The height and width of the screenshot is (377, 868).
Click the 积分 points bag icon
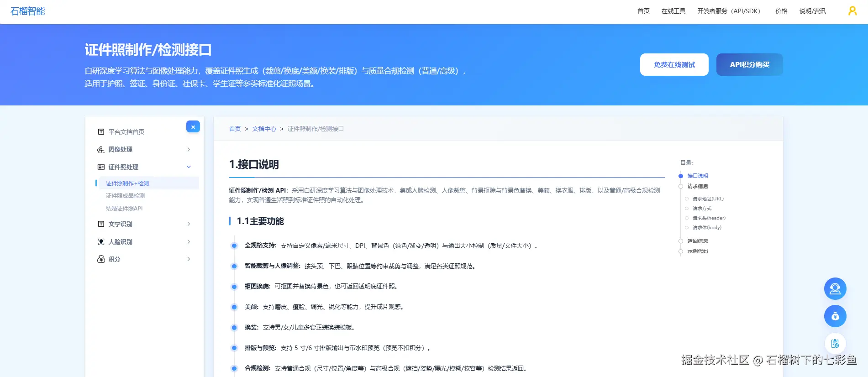[x=101, y=259]
